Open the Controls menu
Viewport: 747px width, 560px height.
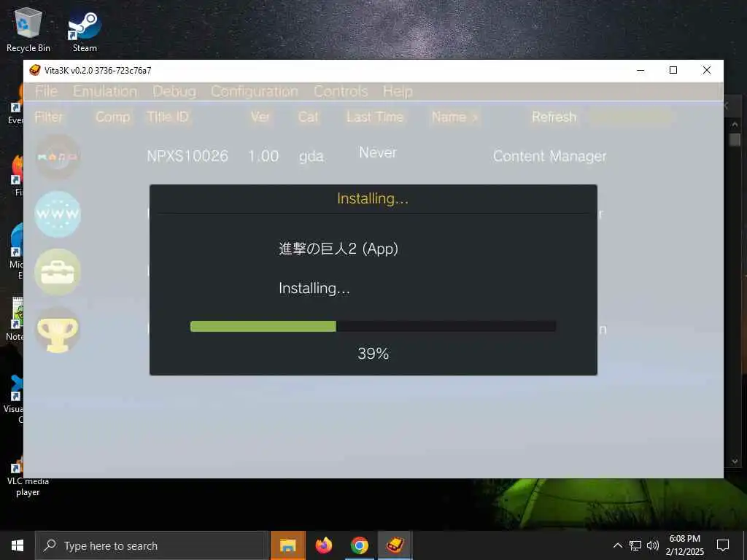[341, 91]
